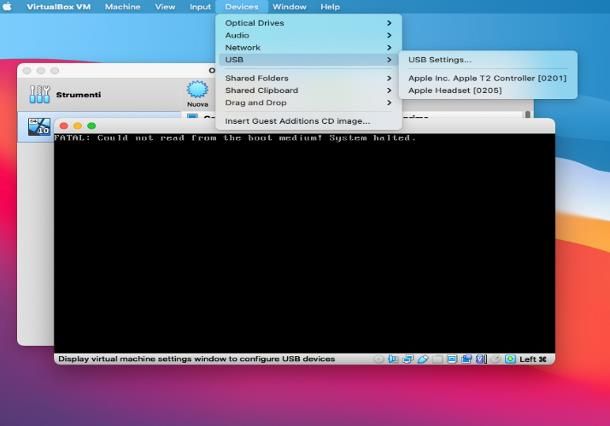Screen dimensions: 610x426
Task: Click the audio status bar icon
Action: (x=393, y=359)
